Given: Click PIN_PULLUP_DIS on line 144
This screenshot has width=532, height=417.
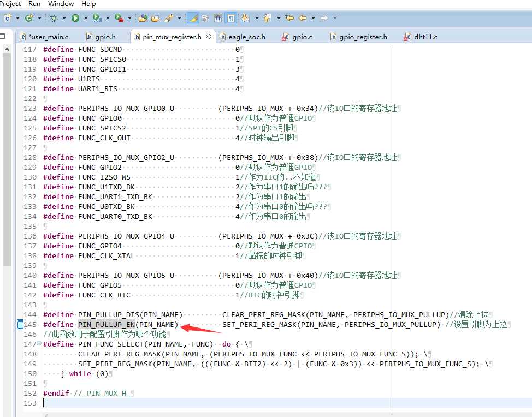Looking at the screenshot, I should [x=109, y=314].
